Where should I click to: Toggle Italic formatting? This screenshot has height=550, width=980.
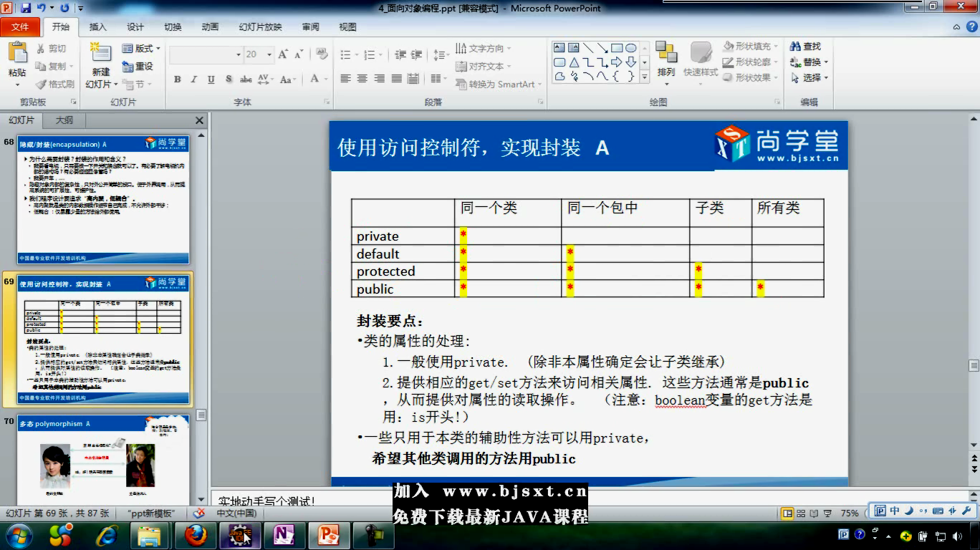(x=194, y=79)
